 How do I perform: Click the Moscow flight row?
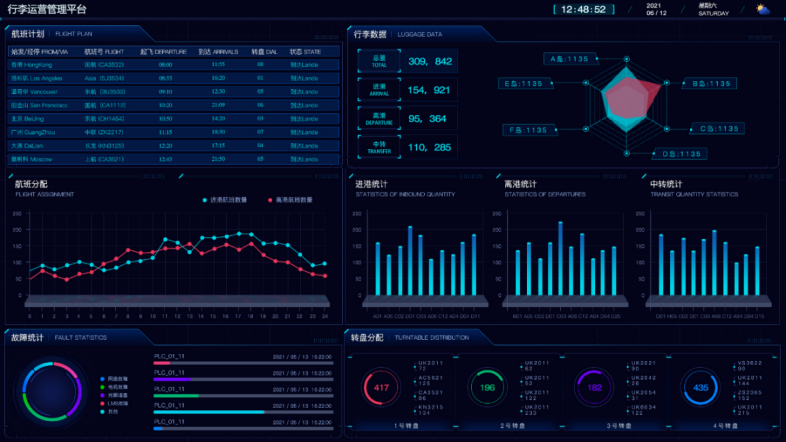[x=173, y=159]
